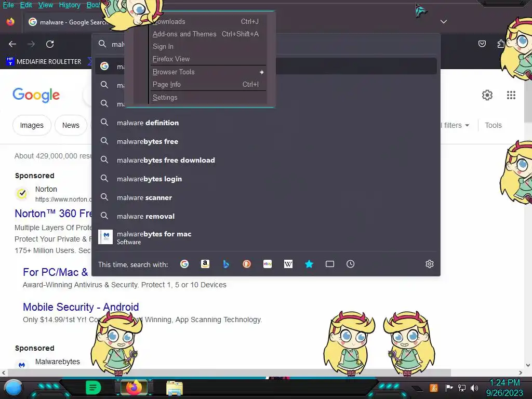This screenshot has width=532, height=399.
Task: Open the Norton 360 sponsored result title
Action: (54, 214)
